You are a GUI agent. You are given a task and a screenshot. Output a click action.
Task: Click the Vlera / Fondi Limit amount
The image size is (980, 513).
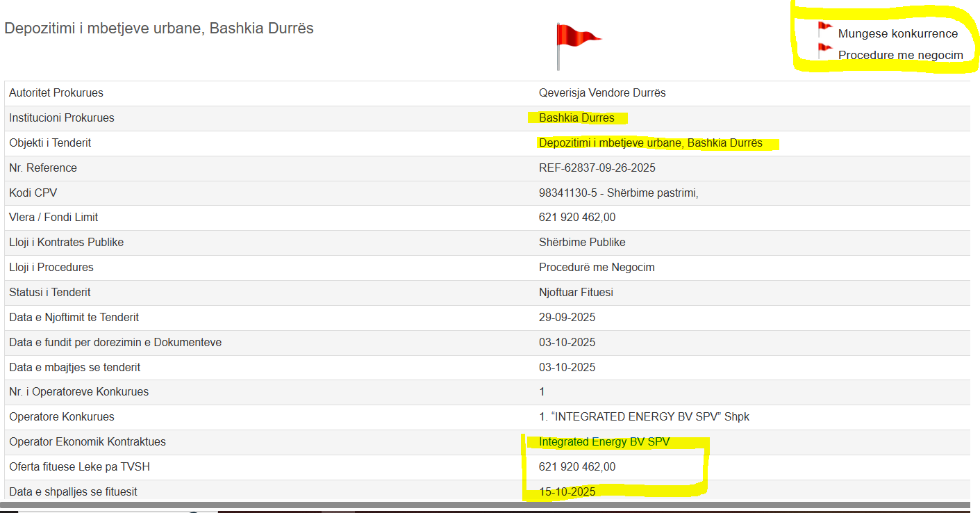[x=576, y=218]
